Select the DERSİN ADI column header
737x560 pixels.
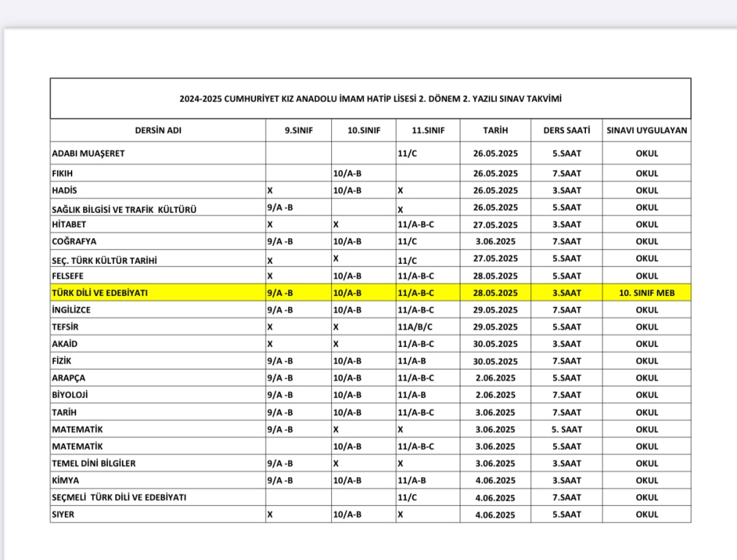point(158,131)
